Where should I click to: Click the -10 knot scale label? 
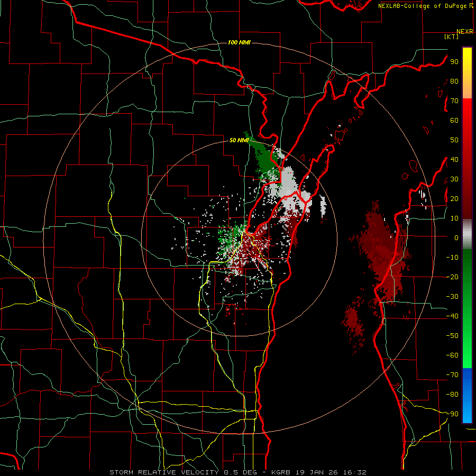(x=452, y=258)
